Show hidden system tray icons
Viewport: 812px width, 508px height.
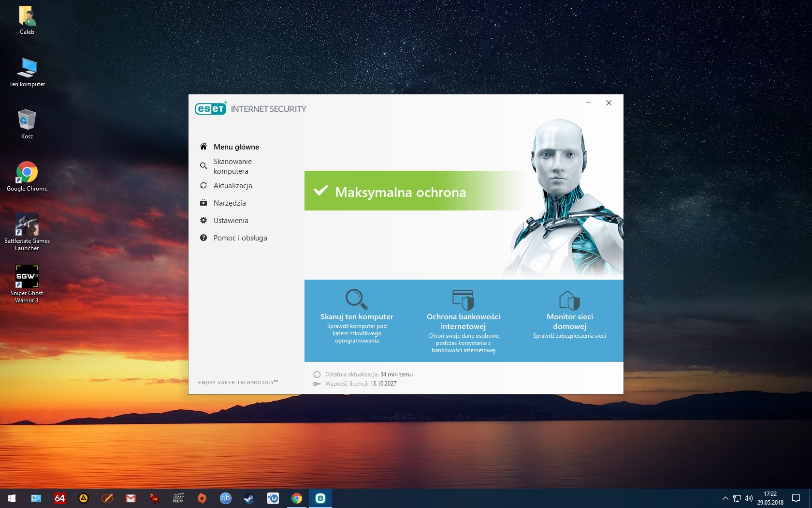click(x=725, y=498)
